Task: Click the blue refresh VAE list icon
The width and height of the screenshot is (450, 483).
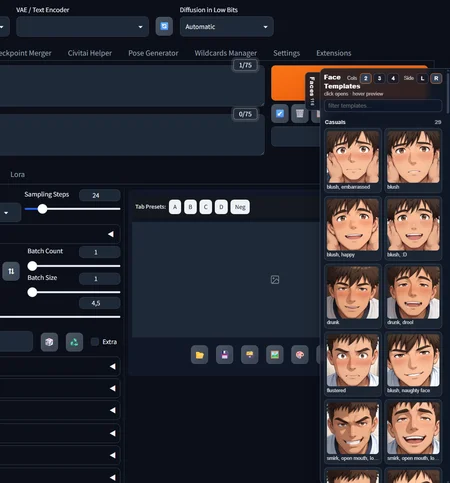Action: (164, 26)
